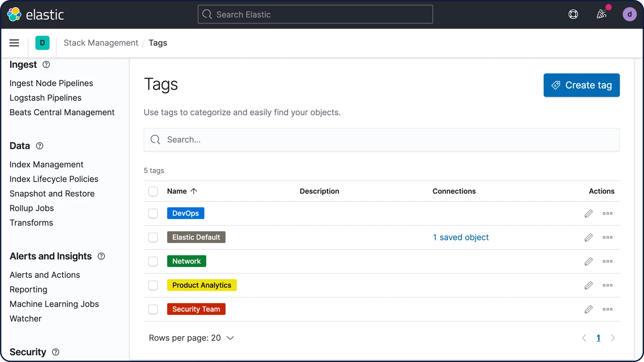The height and width of the screenshot is (362, 644).
Task: Open Transforms page
Action: tap(32, 223)
